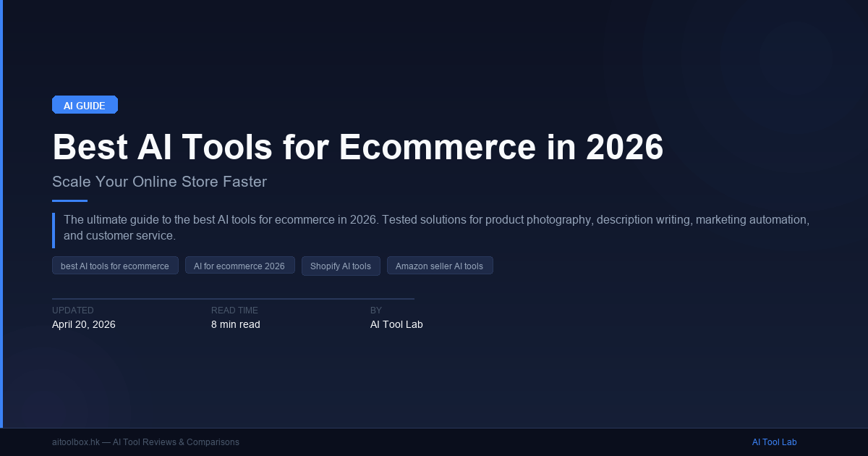Viewport: 868px width, 456px height.
Task: Click the guide description paragraph text
Action: [436, 227]
